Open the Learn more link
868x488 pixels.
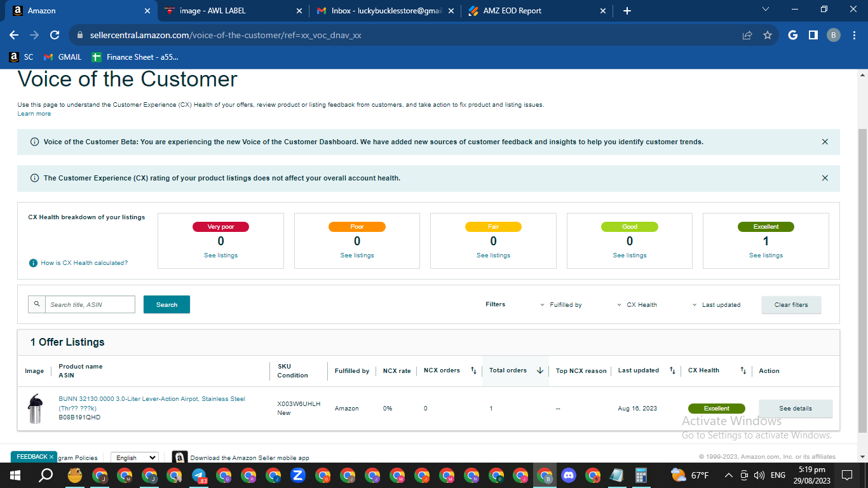click(34, 114)
